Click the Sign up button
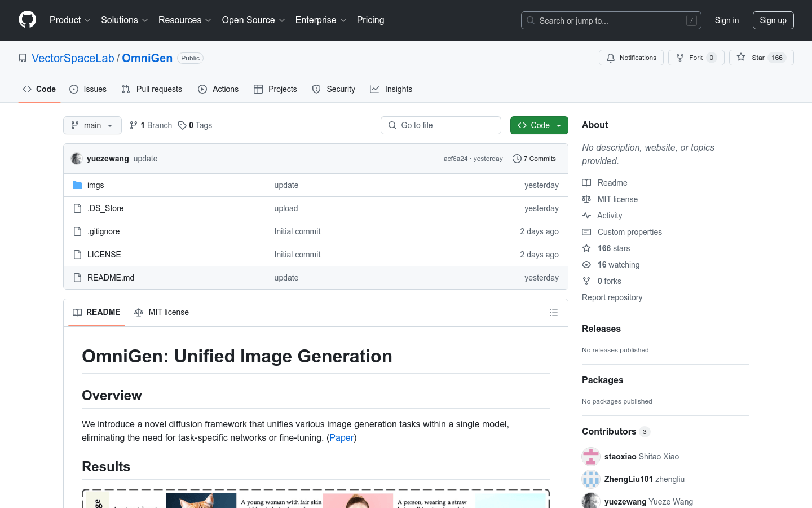Viewport: 812px width, 508px height. click(773, 20)
